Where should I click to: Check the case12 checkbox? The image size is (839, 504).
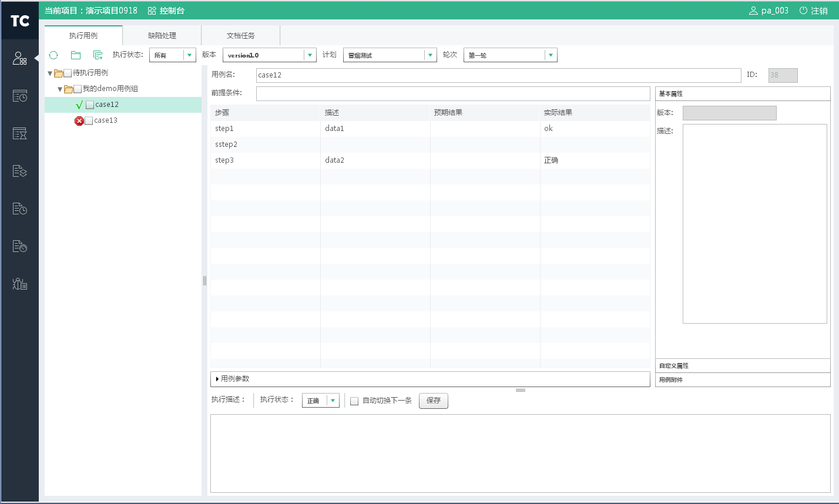pyautogui.click(x=89, y=105)
